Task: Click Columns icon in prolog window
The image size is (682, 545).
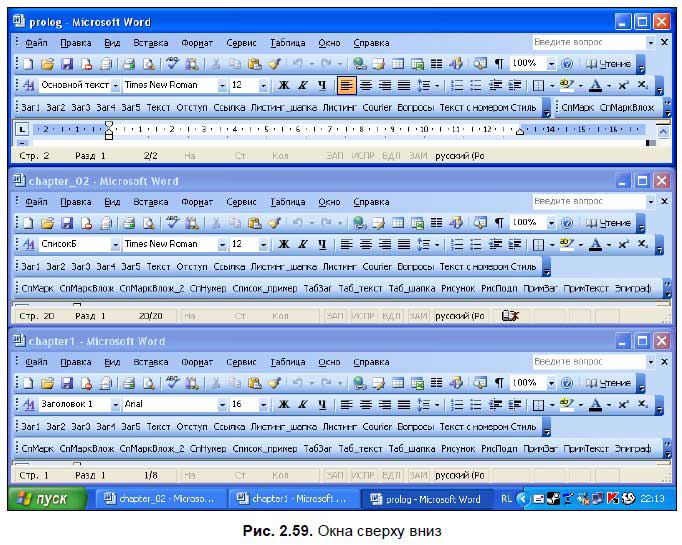Action: (x=436, y=64)
